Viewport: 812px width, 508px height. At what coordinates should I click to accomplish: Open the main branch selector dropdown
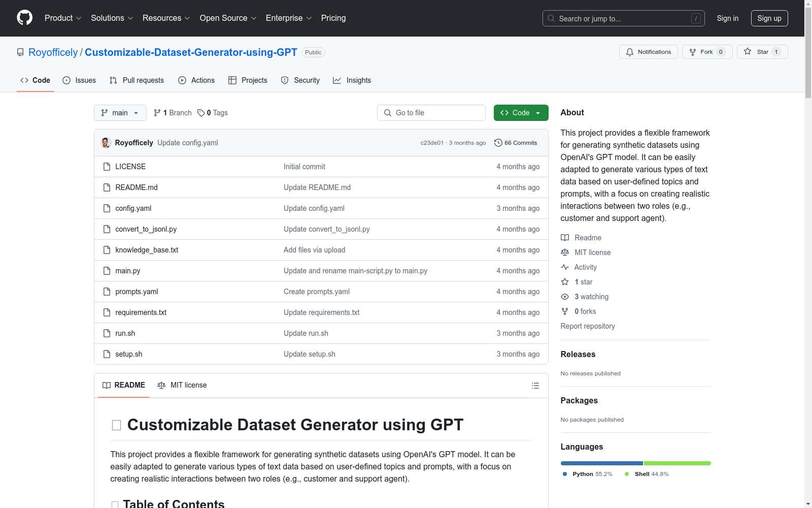point(120,113)
